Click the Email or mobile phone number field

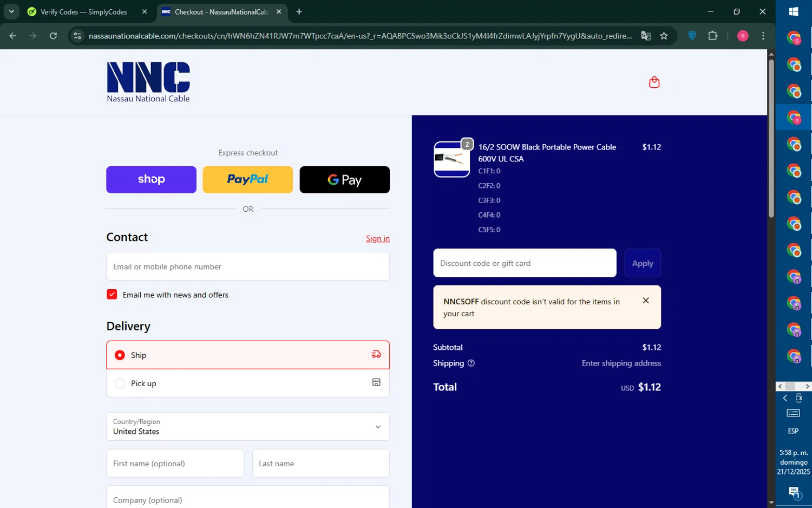pyautogui.click(x=248, y=266)
